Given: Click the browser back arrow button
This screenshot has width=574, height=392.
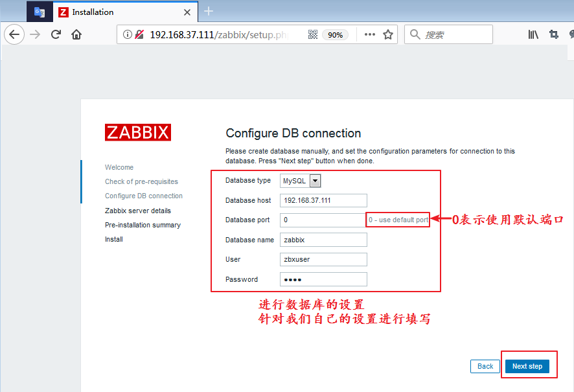Looking at the screenshot, I should click(x=15, y=35).
